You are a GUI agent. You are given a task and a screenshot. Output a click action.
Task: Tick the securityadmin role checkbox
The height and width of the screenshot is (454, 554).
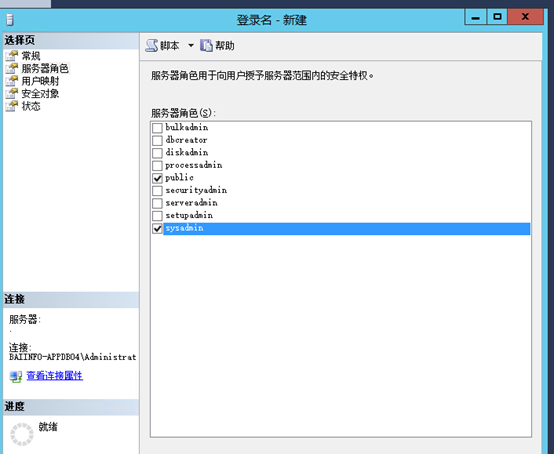(157, 191)
